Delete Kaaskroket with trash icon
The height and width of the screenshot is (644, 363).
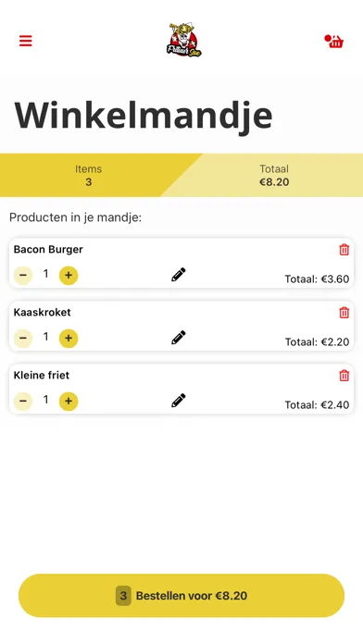pos(344,313)
